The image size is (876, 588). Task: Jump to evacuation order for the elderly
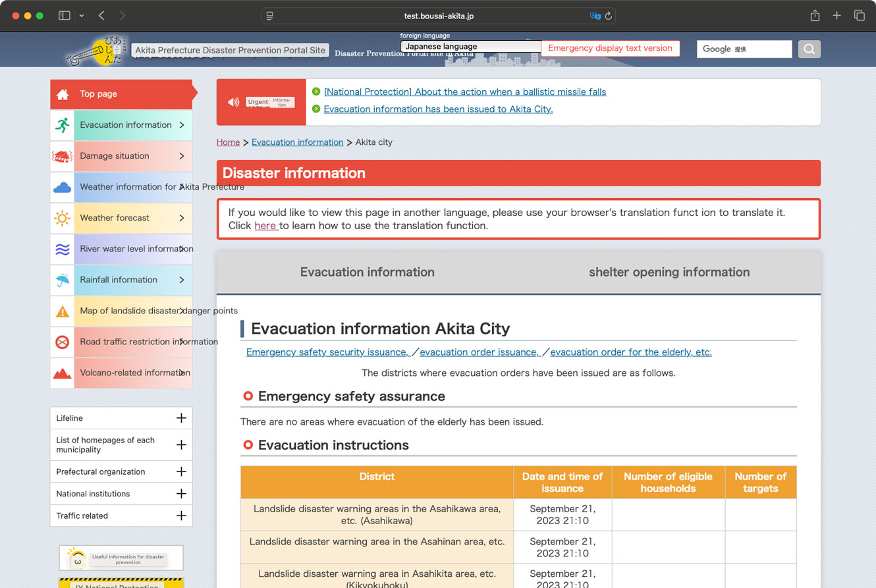tap(631, 352)
